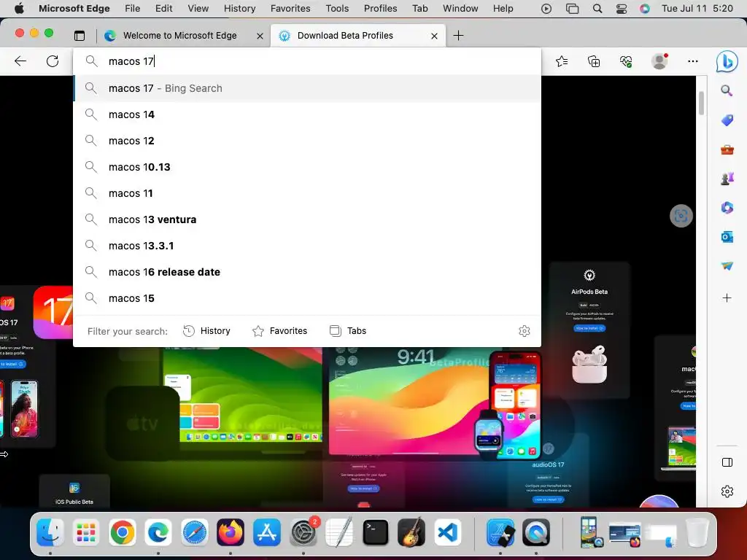Open the Edit menu in menu bar
Screen dimensions: 747x560
click(x=164, y=9)
